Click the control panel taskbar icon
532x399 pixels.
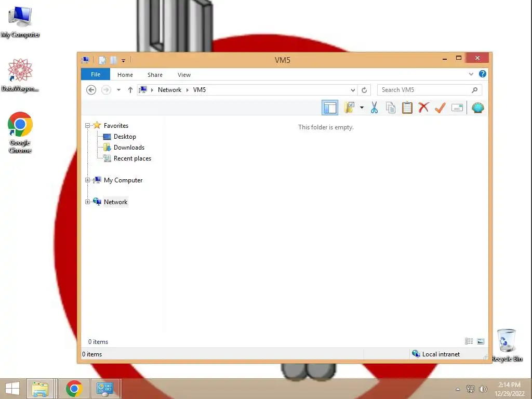(105, 389)
